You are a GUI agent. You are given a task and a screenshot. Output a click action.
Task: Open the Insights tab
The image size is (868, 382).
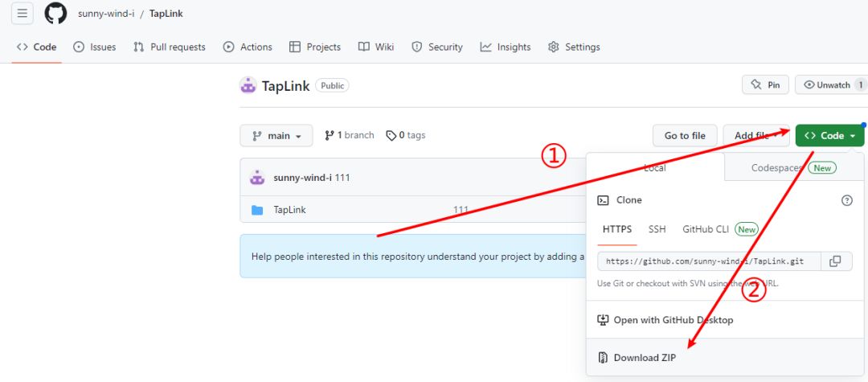pyautogui.click(x=506, y=47)
